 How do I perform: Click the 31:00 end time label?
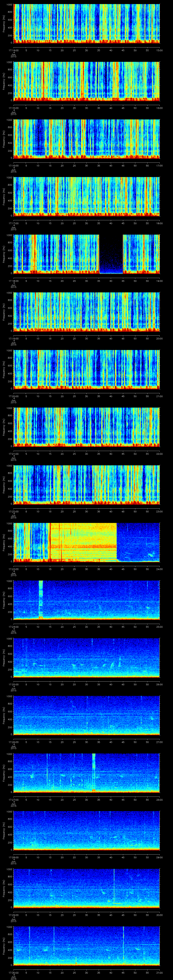tap(159, 972)
